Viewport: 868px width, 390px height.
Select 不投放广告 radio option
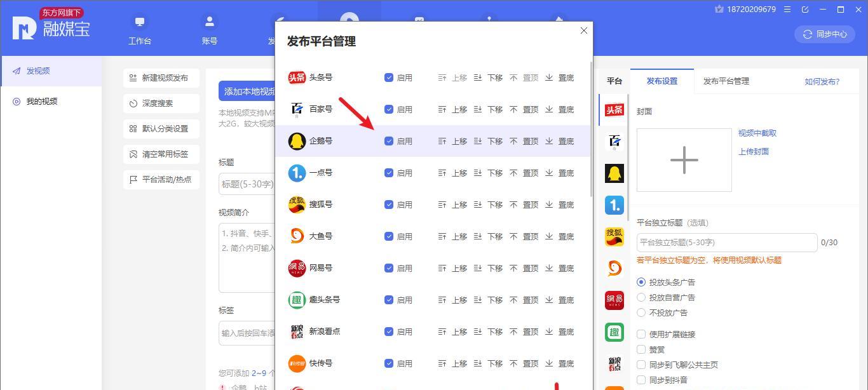pos(641,313)
